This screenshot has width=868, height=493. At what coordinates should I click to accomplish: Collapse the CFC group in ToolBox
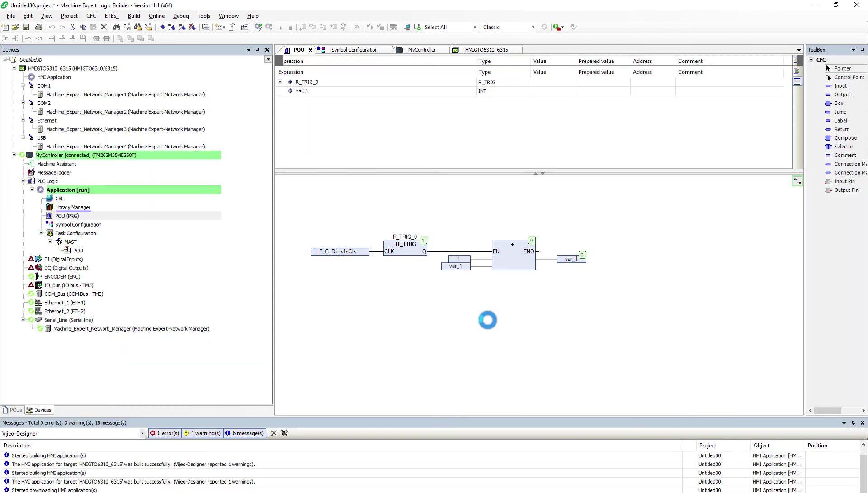pyautogui.click(x=811, y=60)
